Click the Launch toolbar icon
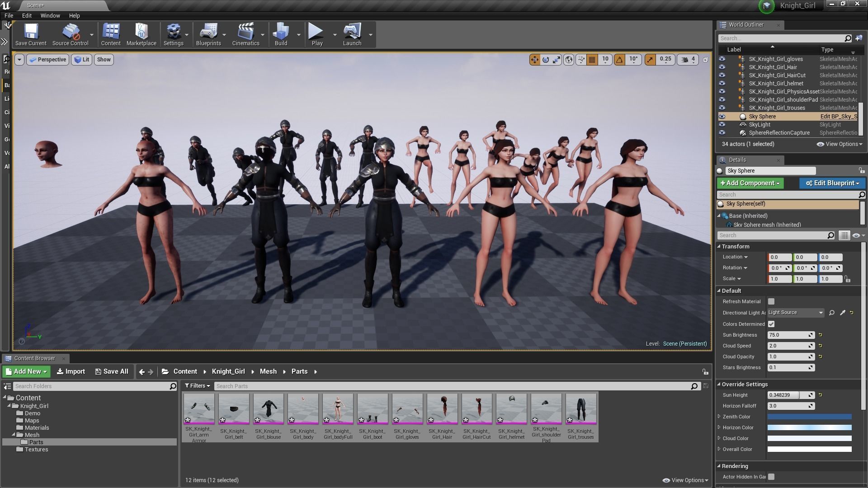The width and height of the screenshot is (868, 488). [x=352, y=34]
